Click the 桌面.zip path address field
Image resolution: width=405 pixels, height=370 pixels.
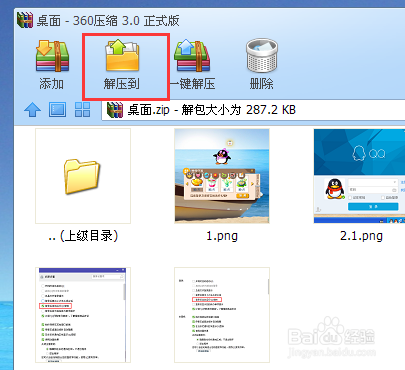253,110
